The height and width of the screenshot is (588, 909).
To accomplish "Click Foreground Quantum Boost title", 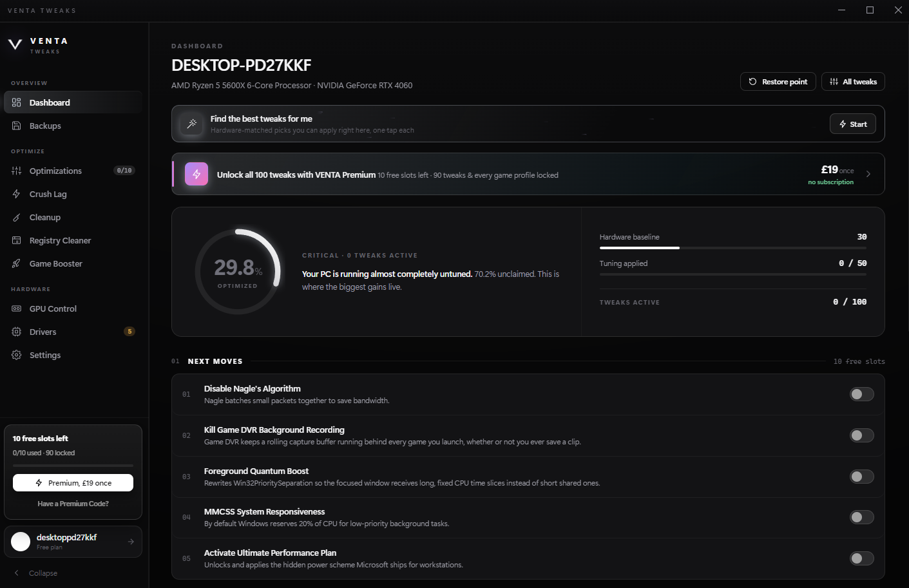I will [x=256, y=471].
